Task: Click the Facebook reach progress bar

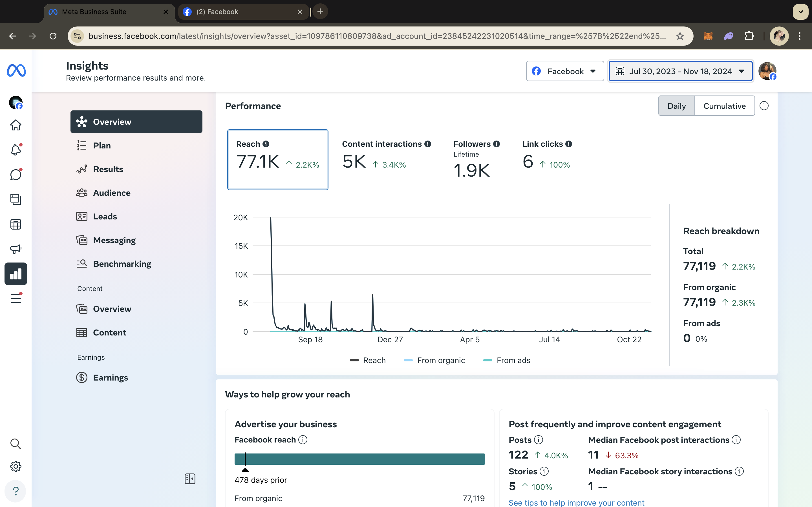Action: 359,459
